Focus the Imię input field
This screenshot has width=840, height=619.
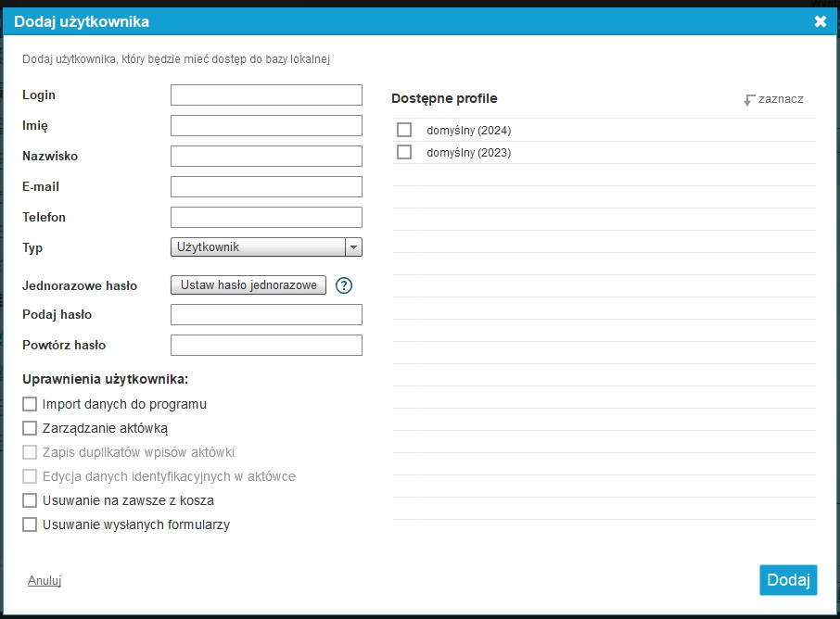(x=266, y=125)
